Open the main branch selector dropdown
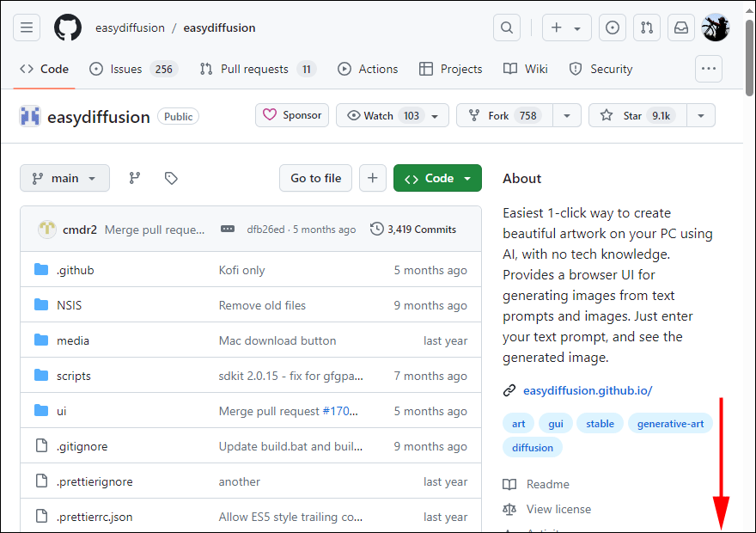756x533 pixels. coord(64,178)
